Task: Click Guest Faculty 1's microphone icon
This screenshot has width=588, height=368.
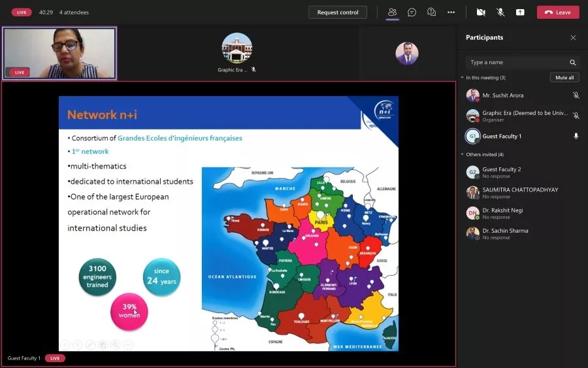Action: 576,136
